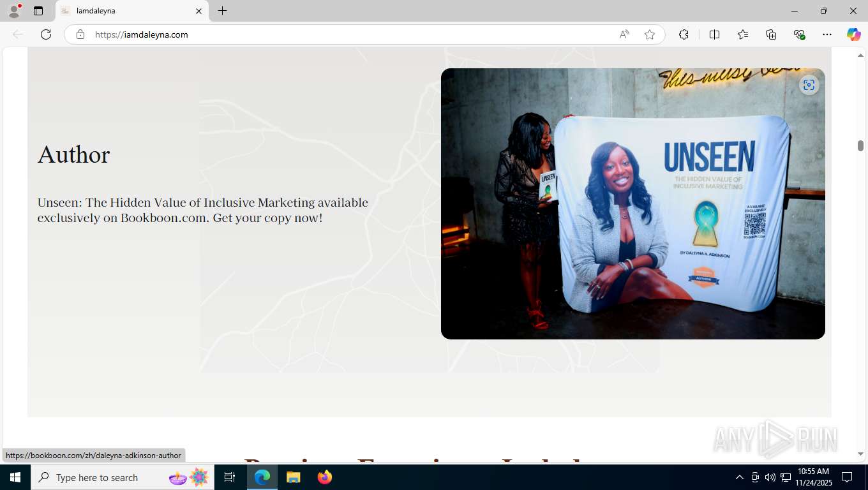The image size is (868, 490).
Task: Refresh the page
Action: [x=46, y=34]
